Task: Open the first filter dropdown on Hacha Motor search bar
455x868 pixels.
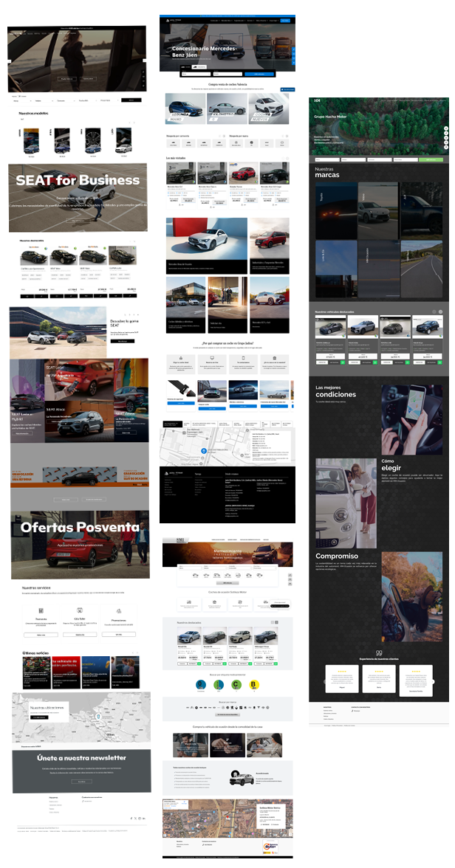Action: 326,159
